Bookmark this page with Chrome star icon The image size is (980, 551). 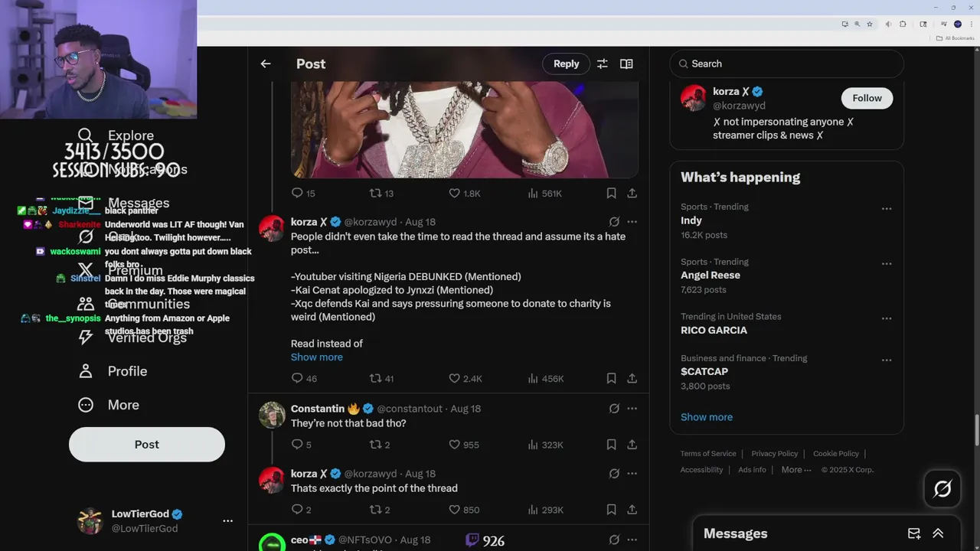point(870,24)
